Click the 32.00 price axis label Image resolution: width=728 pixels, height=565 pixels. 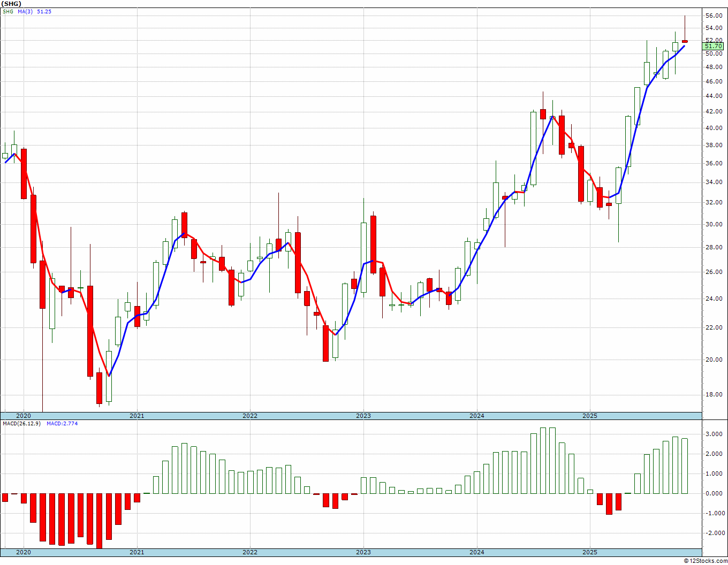(713, 202)
